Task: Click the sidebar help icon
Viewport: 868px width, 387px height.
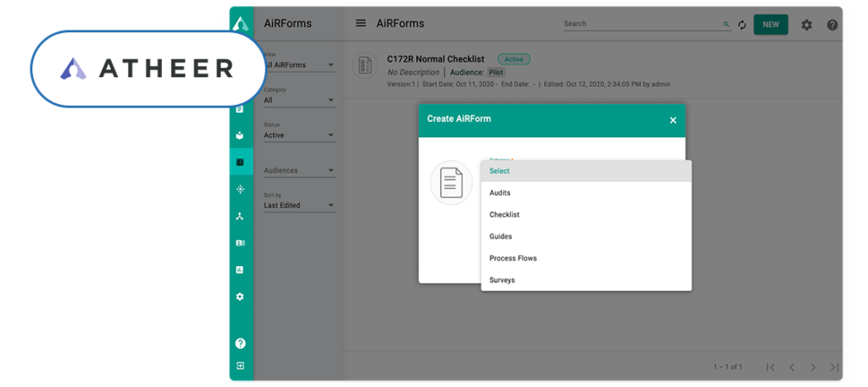Action: [x=240, y=343]
